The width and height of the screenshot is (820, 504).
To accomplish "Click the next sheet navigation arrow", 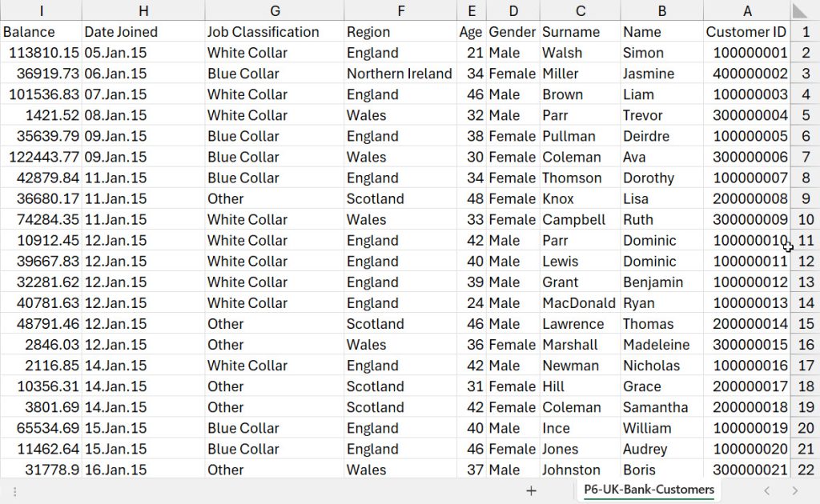I will pos(794,490).
